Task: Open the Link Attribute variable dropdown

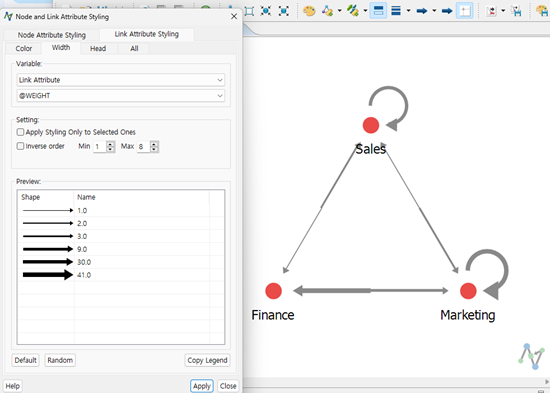Action: (121, 80)
